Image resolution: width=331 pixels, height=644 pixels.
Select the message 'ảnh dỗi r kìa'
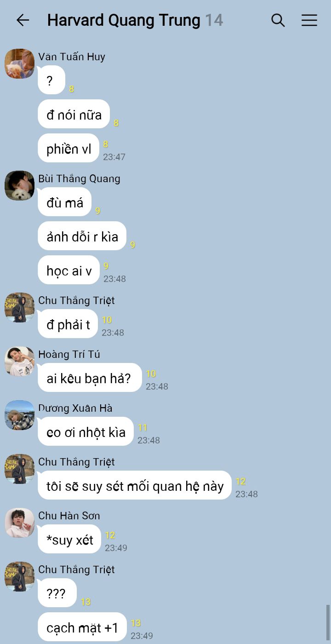[82, 236]
